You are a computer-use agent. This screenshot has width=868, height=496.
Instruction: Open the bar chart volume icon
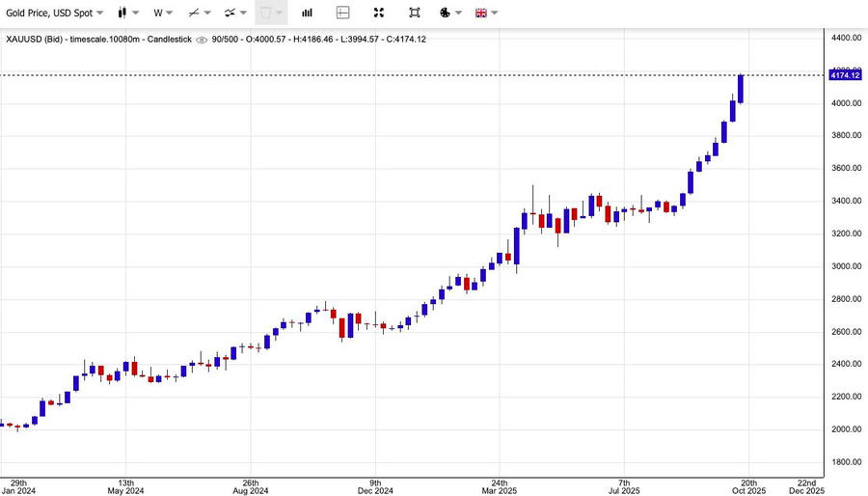pos(307,13)
